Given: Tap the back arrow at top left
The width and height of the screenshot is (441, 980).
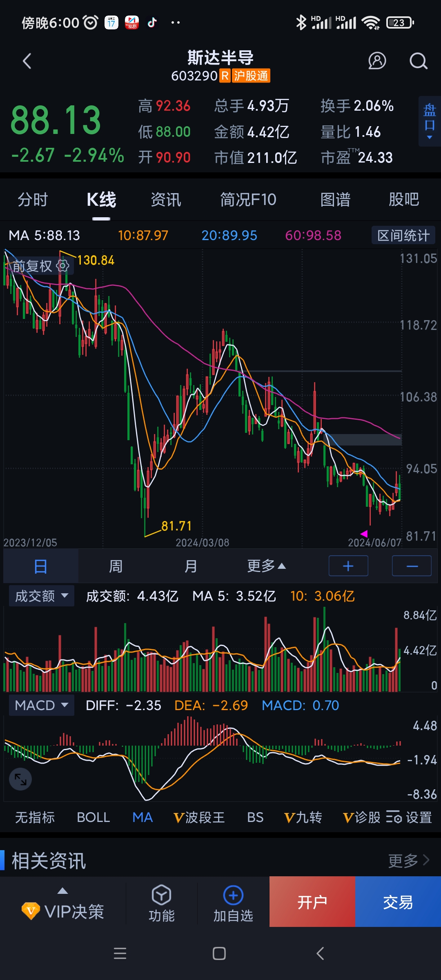Looking at the screenshot, I should coord(27,61).
